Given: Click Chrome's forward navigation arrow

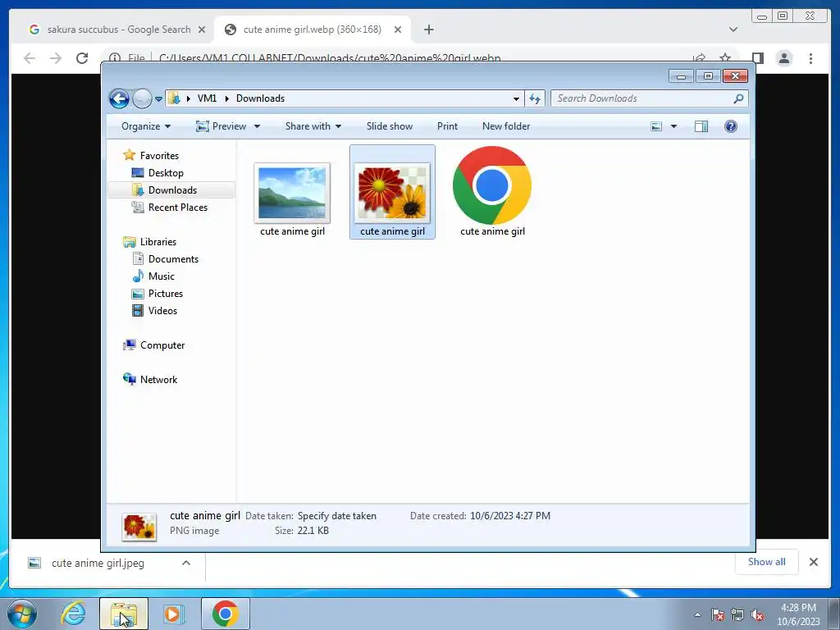Looking at the screenshot, I should click(56, 58).
